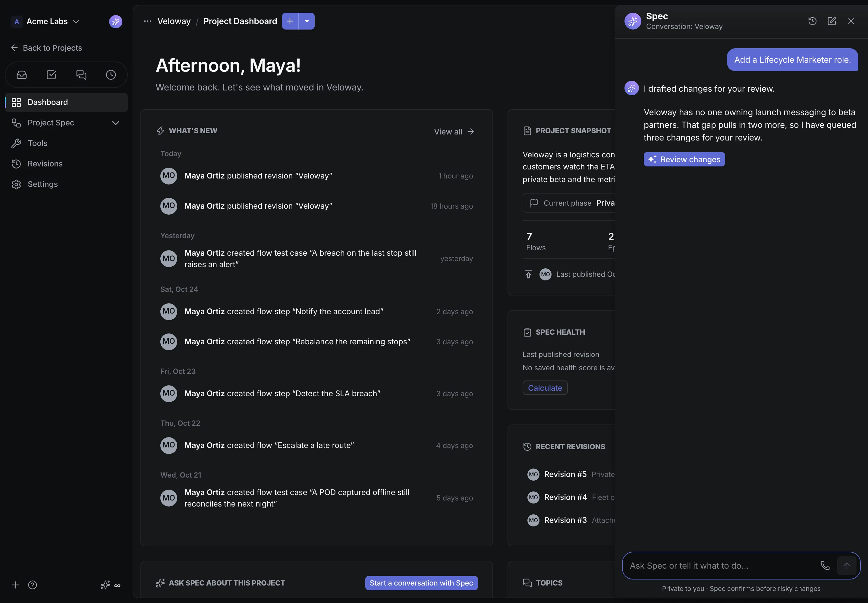Close the Spec conversation panel
The image size is (868, 603).
851,21
